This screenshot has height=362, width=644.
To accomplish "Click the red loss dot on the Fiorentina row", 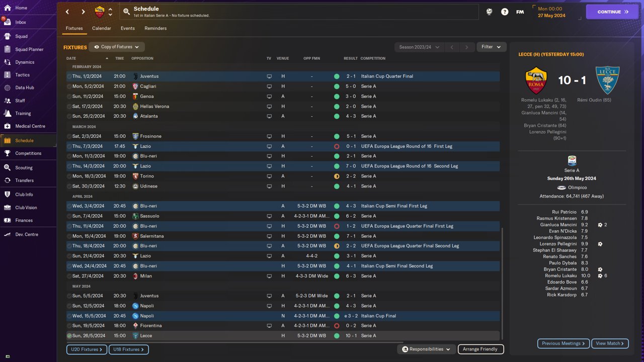I will pyautogui.click(x=337, y=326).
